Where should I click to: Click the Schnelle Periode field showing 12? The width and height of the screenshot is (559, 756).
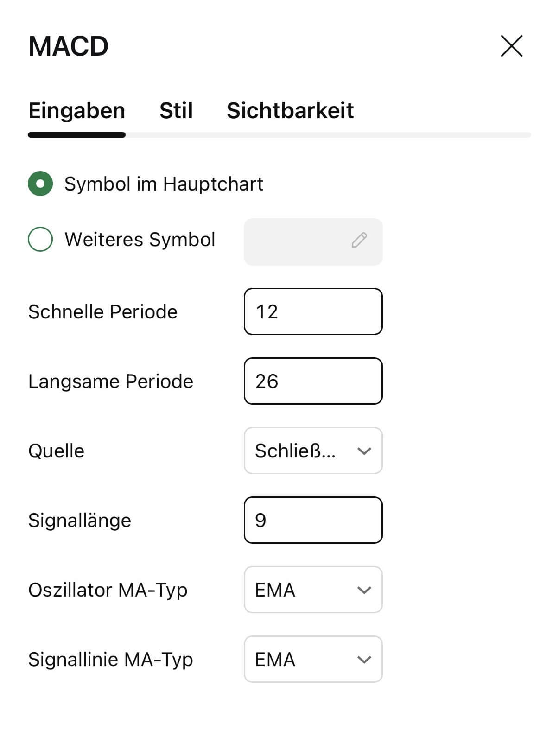[313, 311]
